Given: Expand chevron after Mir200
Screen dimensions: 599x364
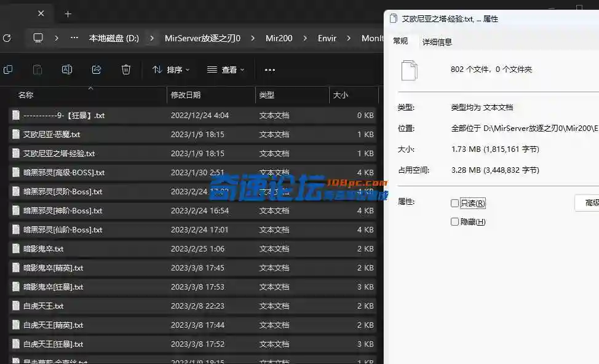Looking at the screenshot, I should click(305, 38).
